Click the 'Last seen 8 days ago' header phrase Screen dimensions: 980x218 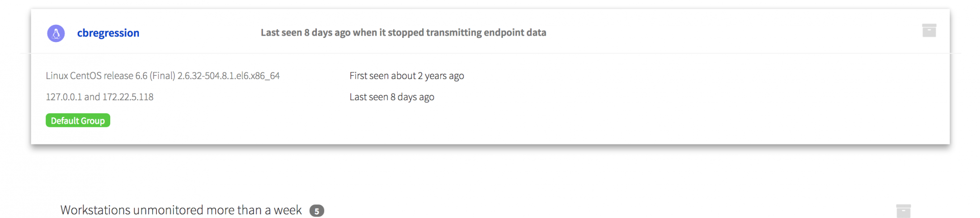pyautogui.click(x=306, y=32)
